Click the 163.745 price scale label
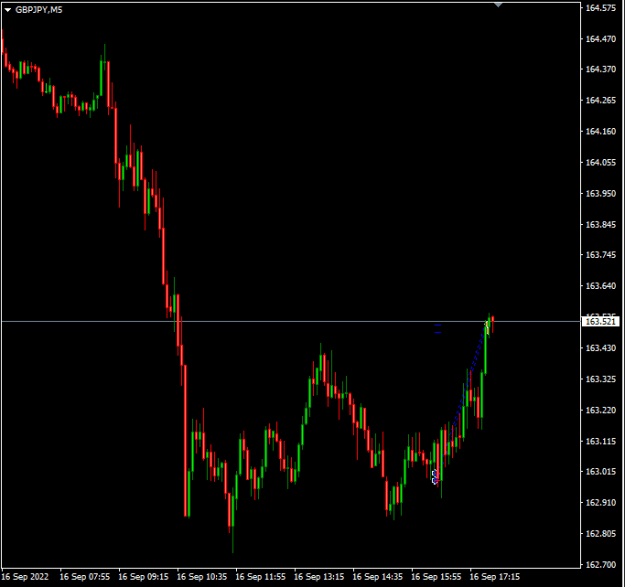Image resolution: width=625 pixels, height=587 pixels. coord(600,255)
